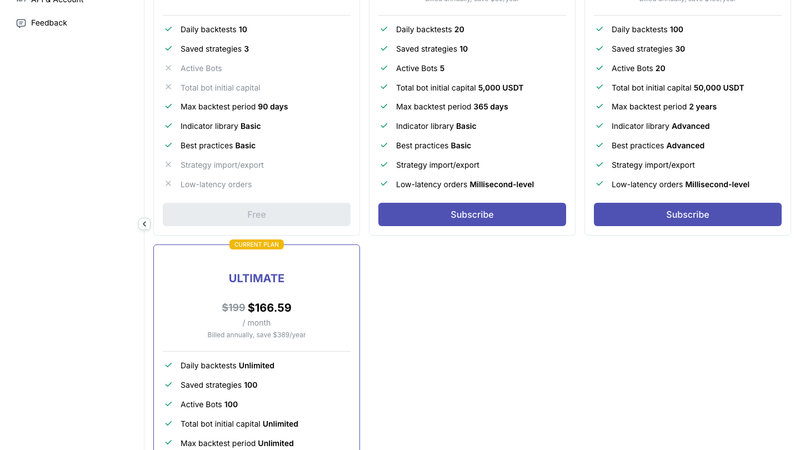The height and width of the screenshot is (450, 800).
Task: Click check icon beside 'Saved strategies 100'
Action: [x=168, y=385]
